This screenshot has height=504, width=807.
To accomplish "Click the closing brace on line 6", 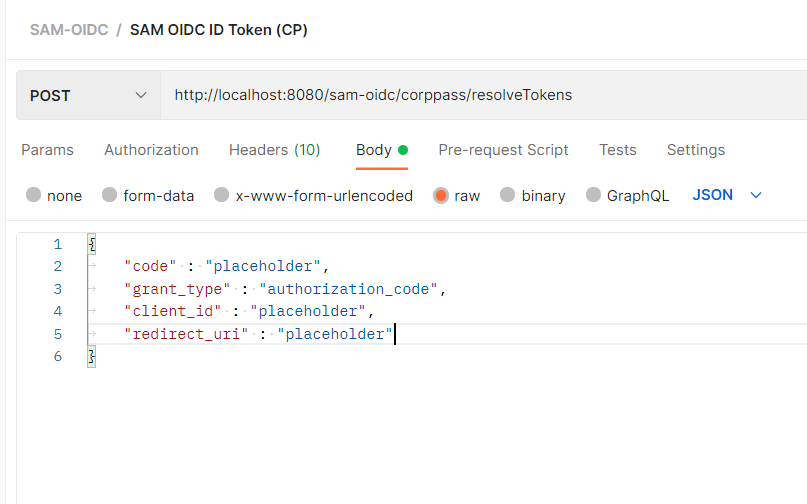I will pos(92,356).
